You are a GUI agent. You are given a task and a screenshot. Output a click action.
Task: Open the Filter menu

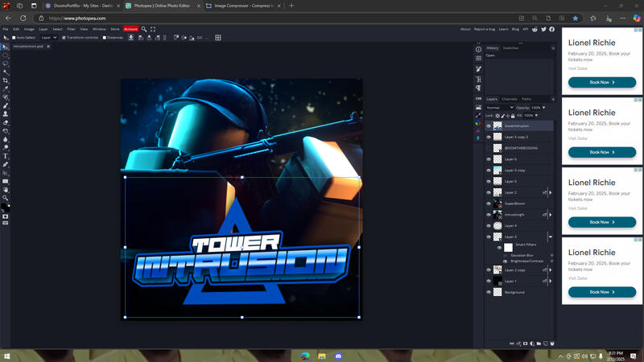tap(71, 29)
